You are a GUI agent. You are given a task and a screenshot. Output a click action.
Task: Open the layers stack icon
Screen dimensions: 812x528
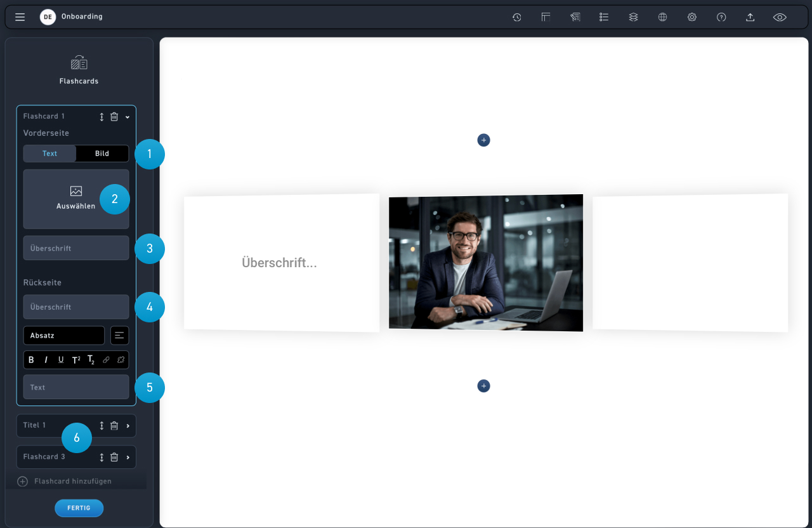click(x=633, y=17)
